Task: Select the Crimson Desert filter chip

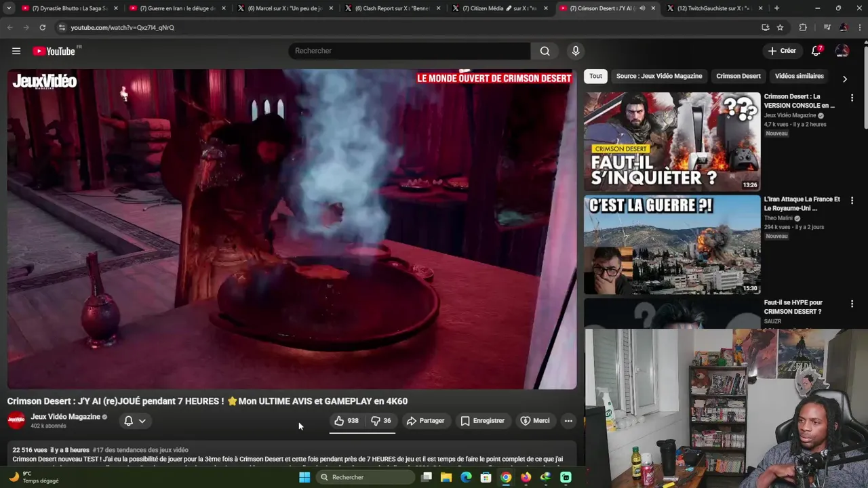Action: (738, 76)
